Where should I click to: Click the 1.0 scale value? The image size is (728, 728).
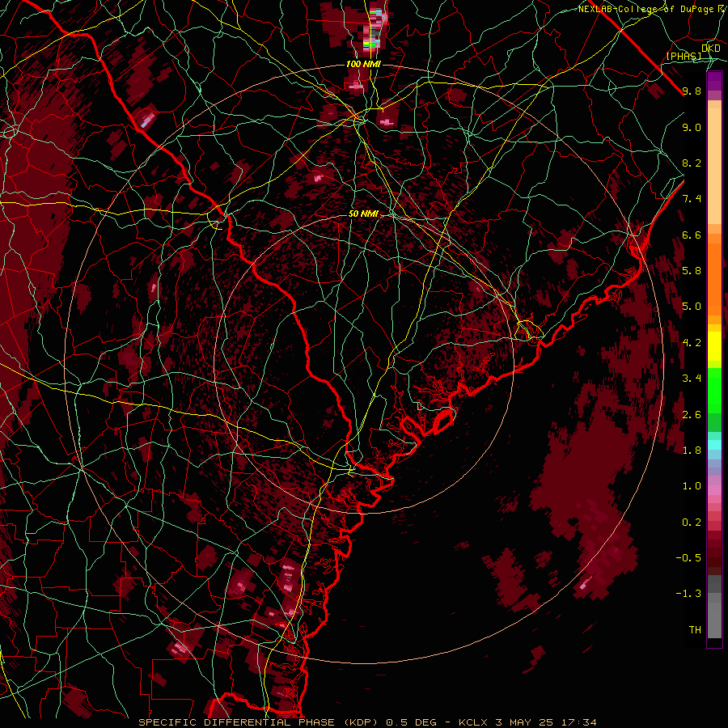692,486
